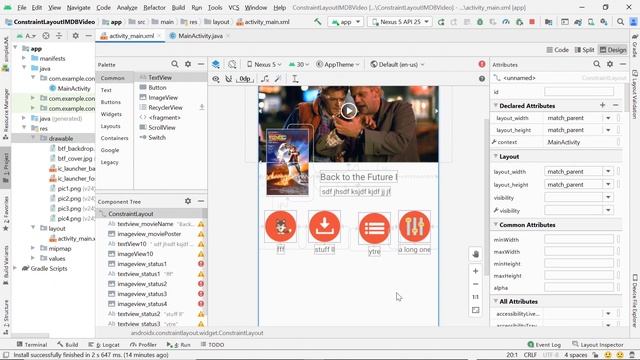Click infer constraints magic wand icon
Image resolution: width=640 pixels, height=360 pixels.
(x=278, y=79)
